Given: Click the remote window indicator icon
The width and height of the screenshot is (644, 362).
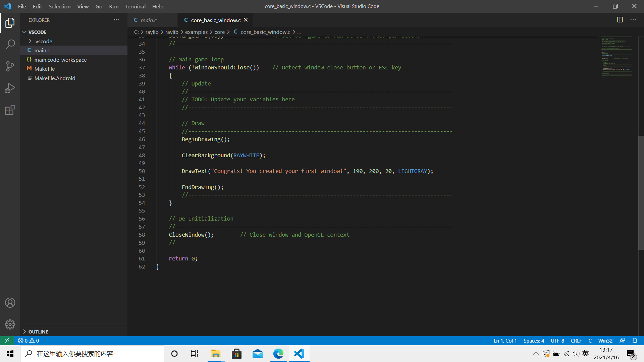Looking at the screenshot, I should 7,341.
